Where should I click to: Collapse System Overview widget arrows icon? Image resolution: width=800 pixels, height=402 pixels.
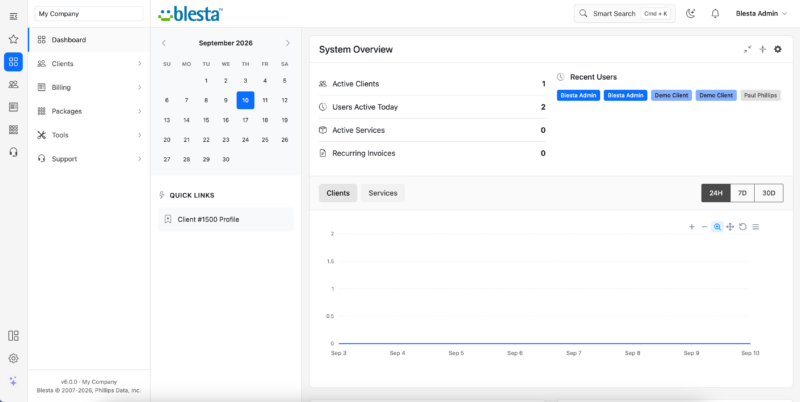(747, 49)
